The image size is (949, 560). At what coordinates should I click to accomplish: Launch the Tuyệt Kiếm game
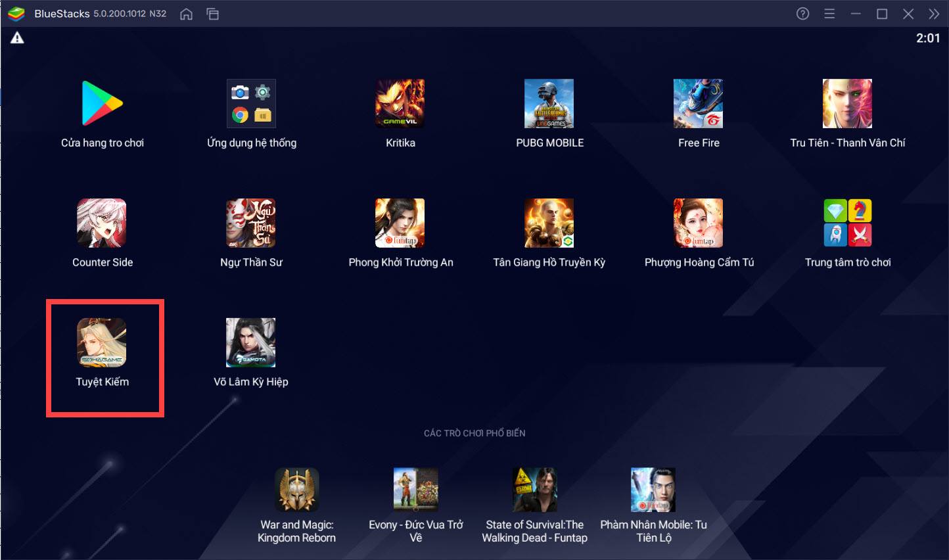pyautogui.click(x=102, y=342)
